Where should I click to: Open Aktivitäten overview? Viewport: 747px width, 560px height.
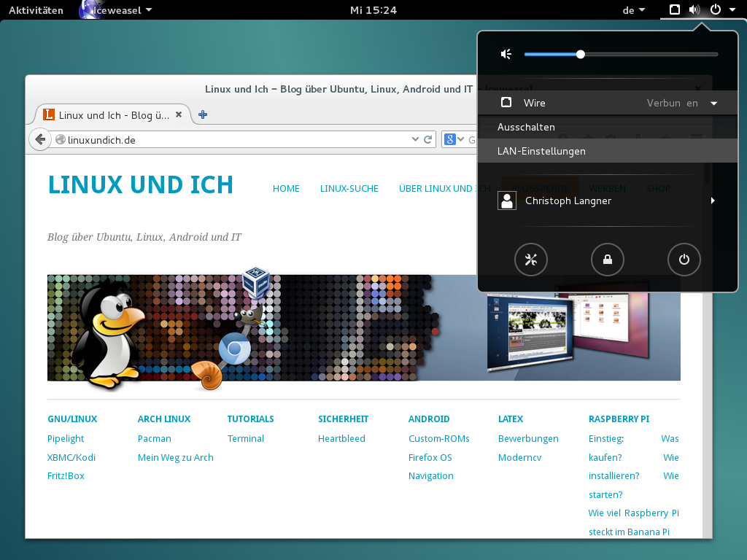(36, 10)
